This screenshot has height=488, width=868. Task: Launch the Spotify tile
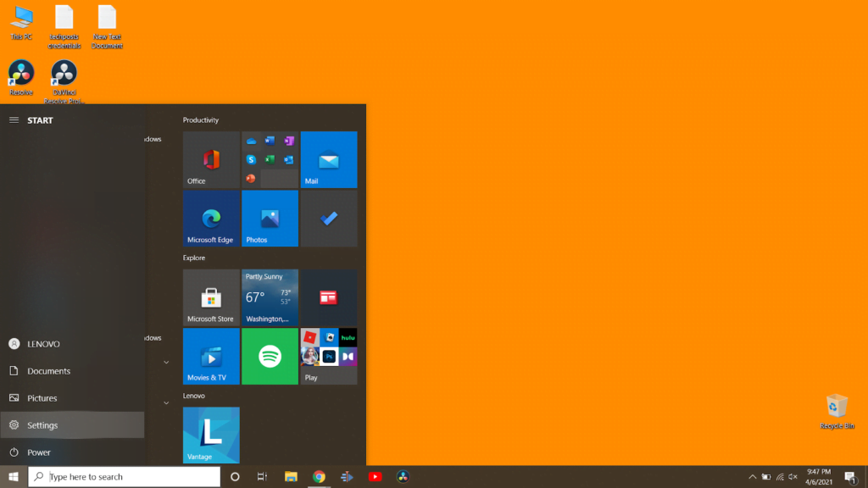(x=270, y=356)
